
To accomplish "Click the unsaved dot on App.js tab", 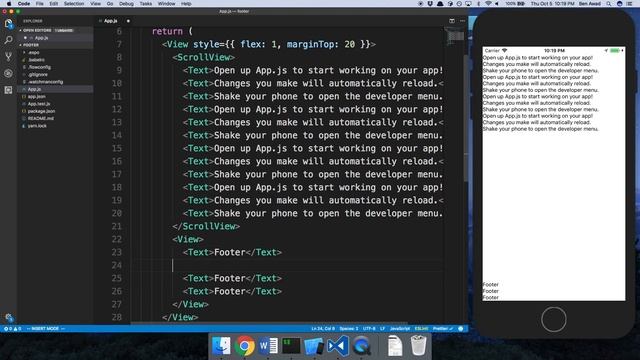I will 128,21.
